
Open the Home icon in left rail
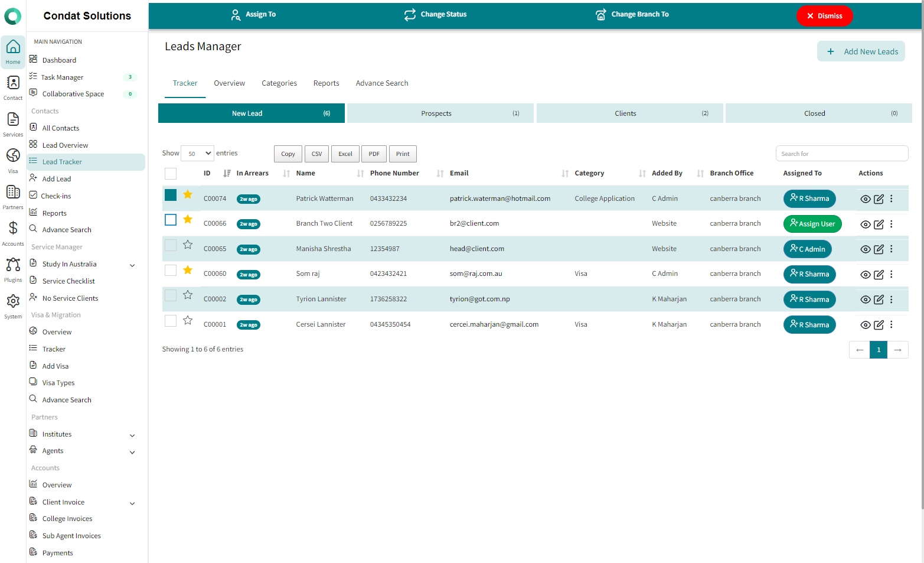coord(13,51)
